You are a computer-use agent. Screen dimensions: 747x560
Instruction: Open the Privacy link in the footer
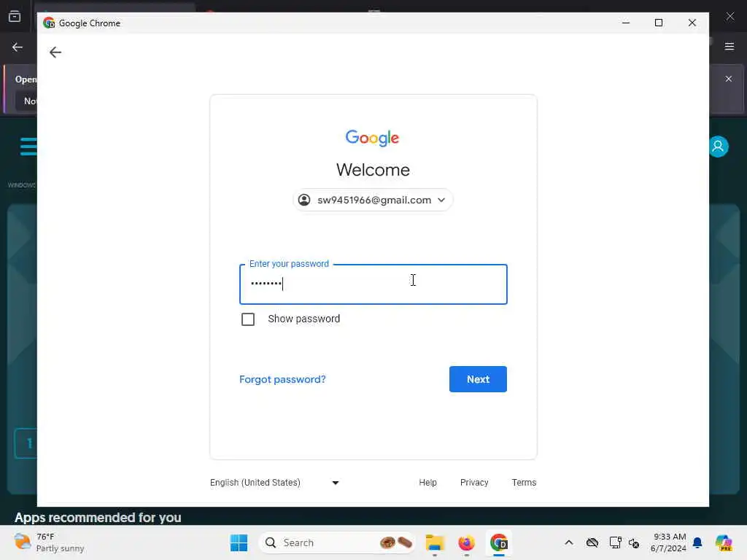[x=474, y=483]
